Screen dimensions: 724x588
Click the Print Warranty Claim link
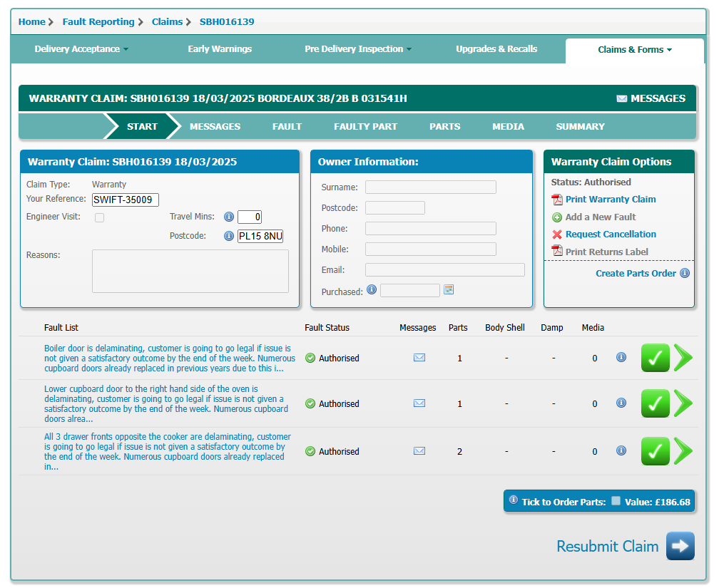[611, 200]
